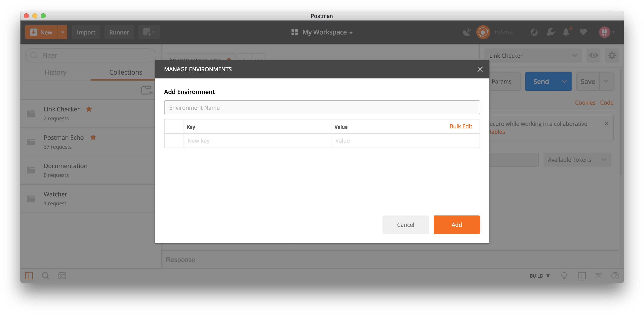Click the Value cell in the variables table
Screen dimensions: 644x314
(406, 141)
